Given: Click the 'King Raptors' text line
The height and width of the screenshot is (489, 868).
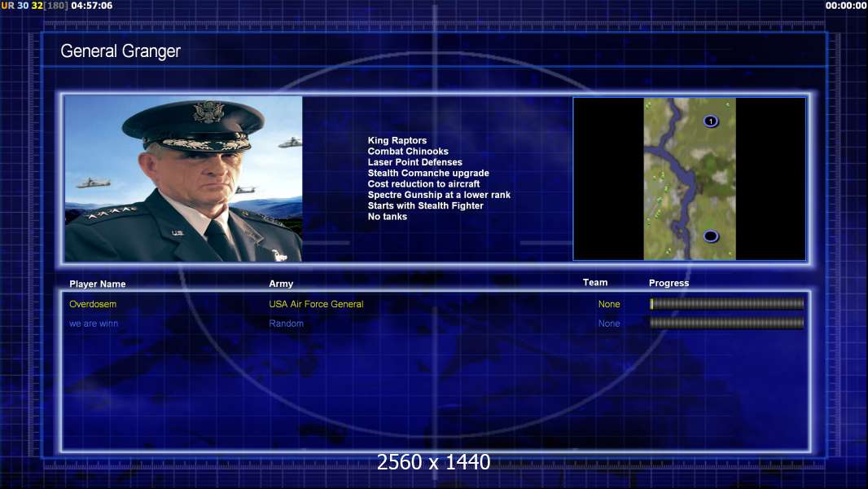Looking at the screenshot, I should [397, 141].
